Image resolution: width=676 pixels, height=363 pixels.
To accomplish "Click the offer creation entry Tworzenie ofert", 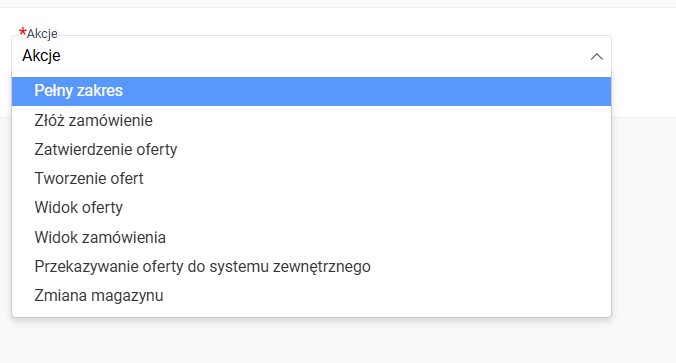I will point(311,178).
